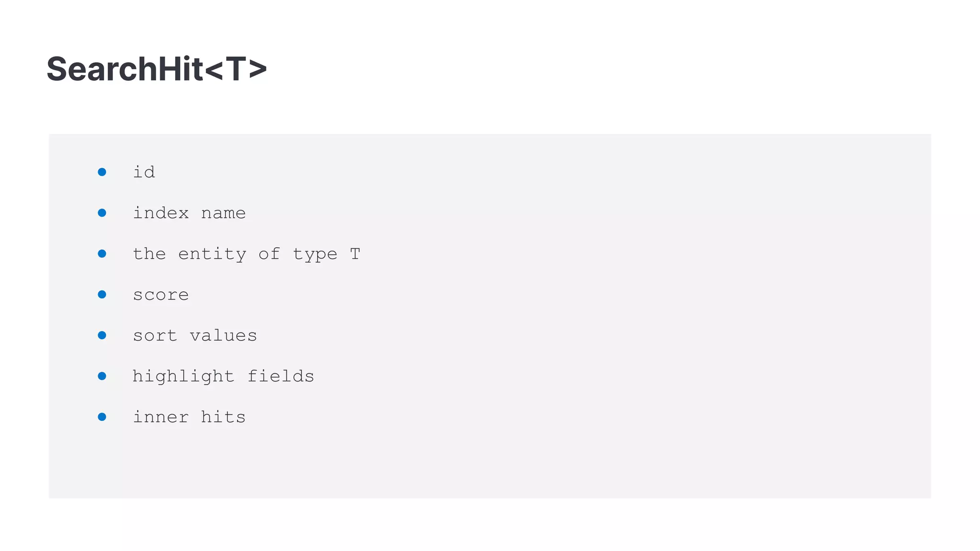Select the 'score' list item text
The width and height of the screenshot is (980, 551).
[x=161, y=295]
